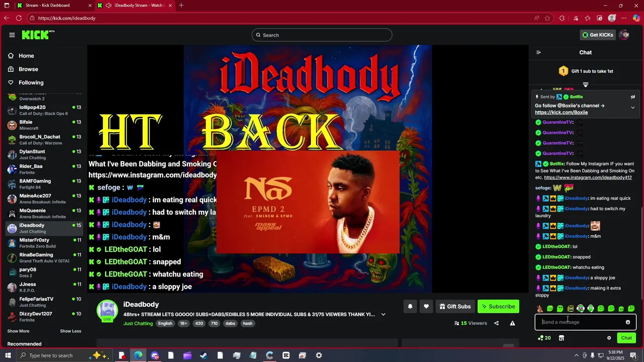Collapse the chat panel using the arrow icon
644x362 pixels.
538,52
